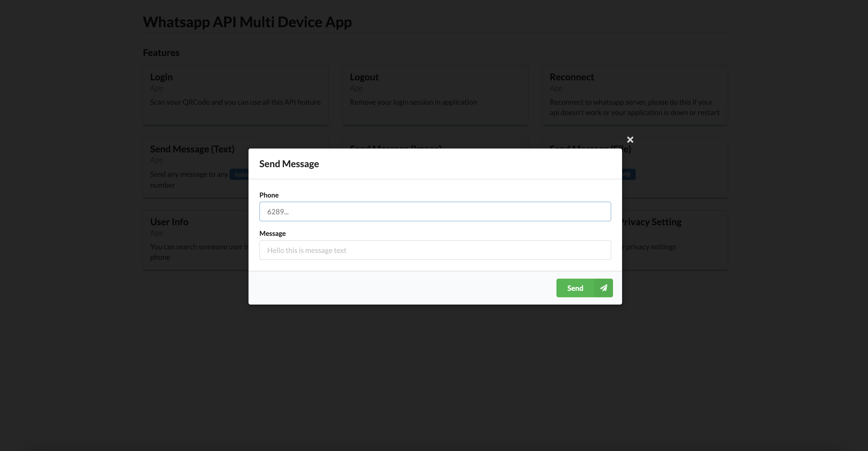Open the User Info card
868x451 pixels.
tap(196, 240)
